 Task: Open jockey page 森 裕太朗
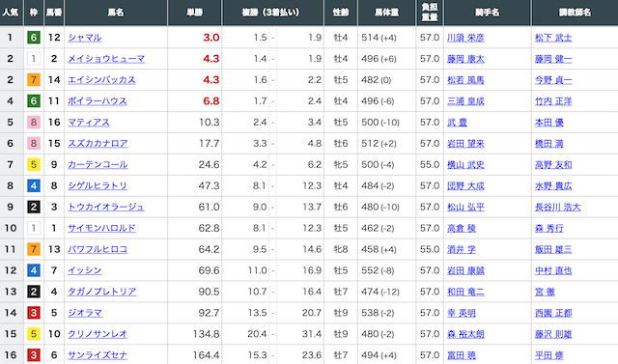tap(465, 334)
